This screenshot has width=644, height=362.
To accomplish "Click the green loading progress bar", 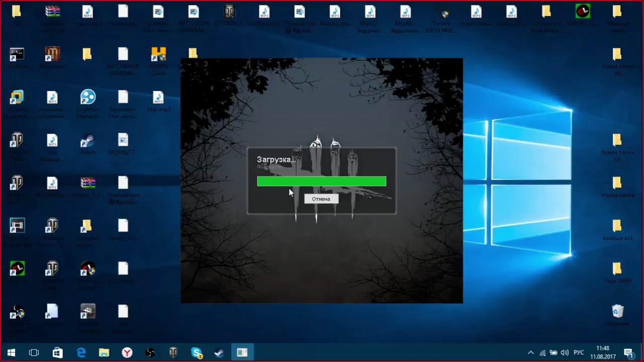I will (x=321, y=182).
